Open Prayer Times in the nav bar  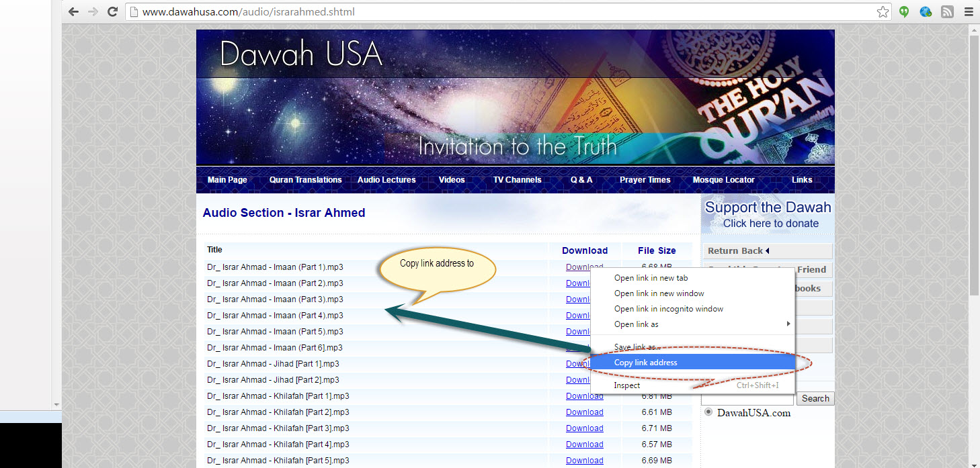pos(645,180)
